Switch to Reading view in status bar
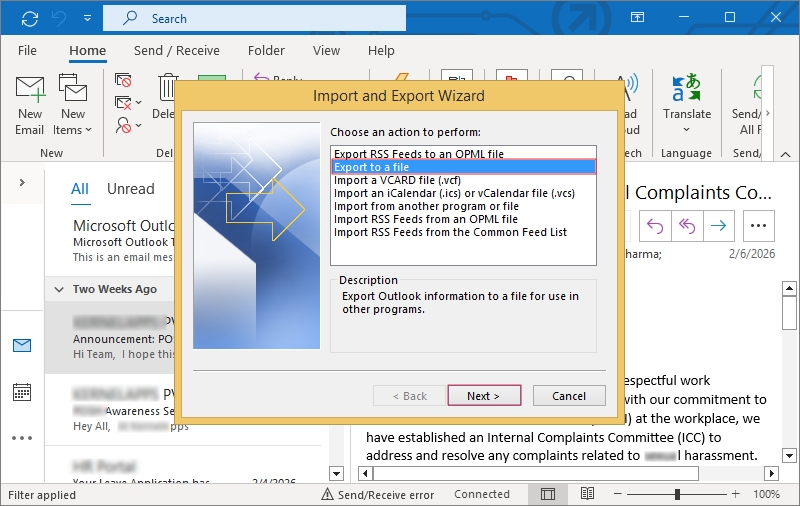Viewport: 800px width, 506px height. [587, 494]
